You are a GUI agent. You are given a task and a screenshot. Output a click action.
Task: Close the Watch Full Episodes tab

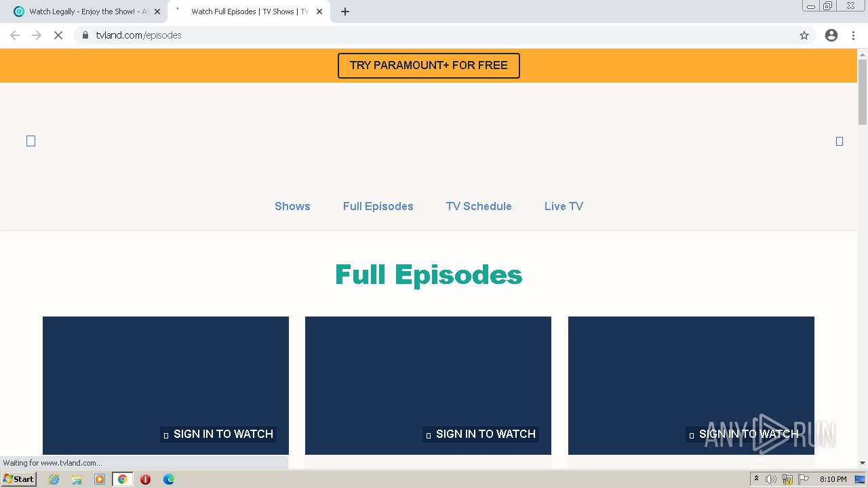click(319, 12)
